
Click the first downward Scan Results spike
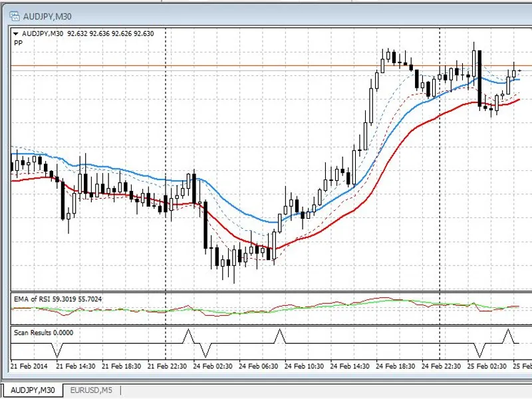[57, 350]
